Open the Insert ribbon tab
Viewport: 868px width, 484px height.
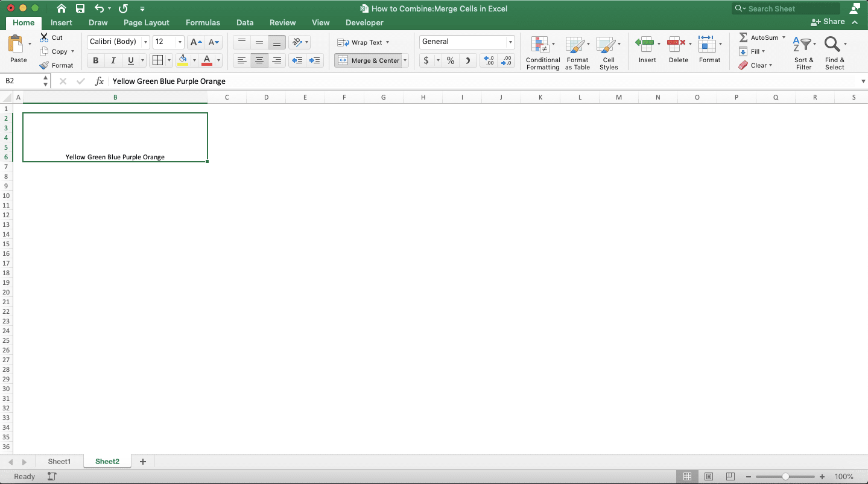tap(62, 22)
